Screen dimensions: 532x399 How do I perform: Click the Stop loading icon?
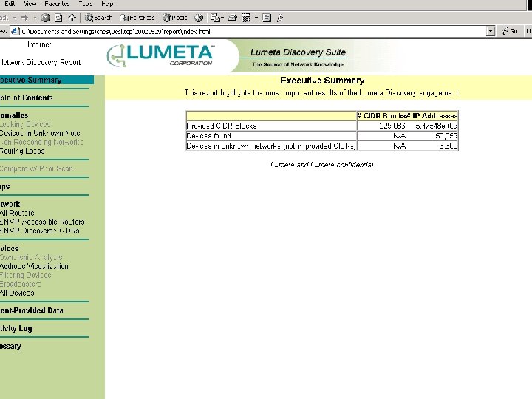pyautogui.click(x=45, y=18)
